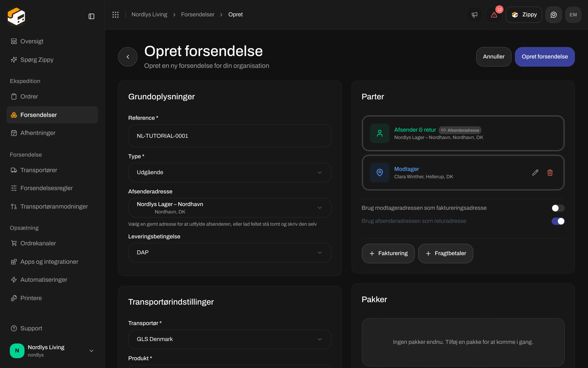Open the Zippy assistant button in the top bar
The height and width of the screenshot is (368, 588).
524,15
